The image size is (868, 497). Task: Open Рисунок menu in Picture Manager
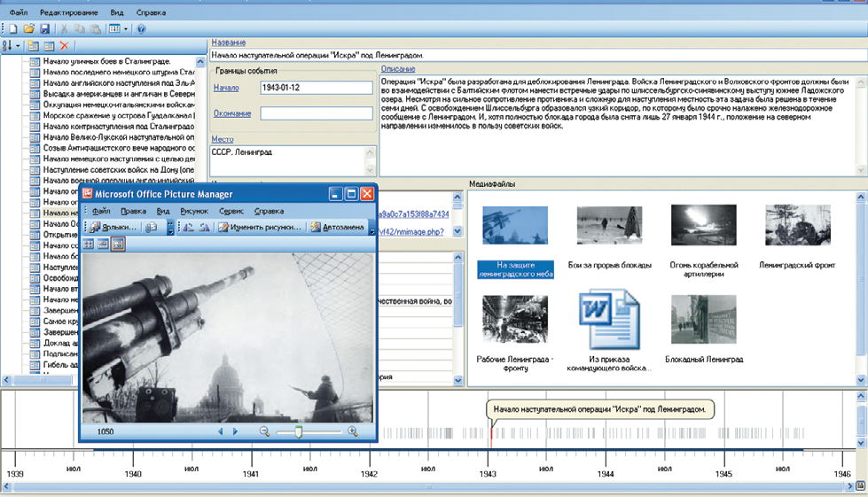tap(193, 212)
